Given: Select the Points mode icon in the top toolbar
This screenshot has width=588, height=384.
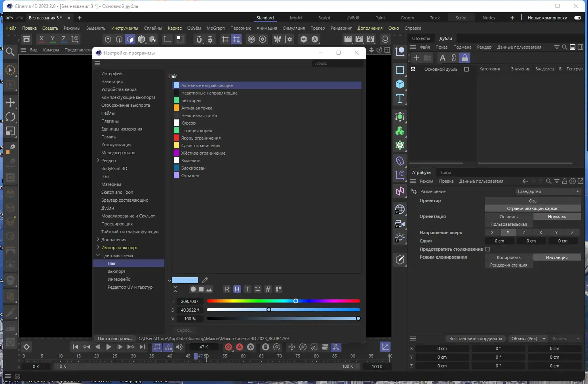Looking at the screenshot, I should pyautogui.click(x=108, y=39).
